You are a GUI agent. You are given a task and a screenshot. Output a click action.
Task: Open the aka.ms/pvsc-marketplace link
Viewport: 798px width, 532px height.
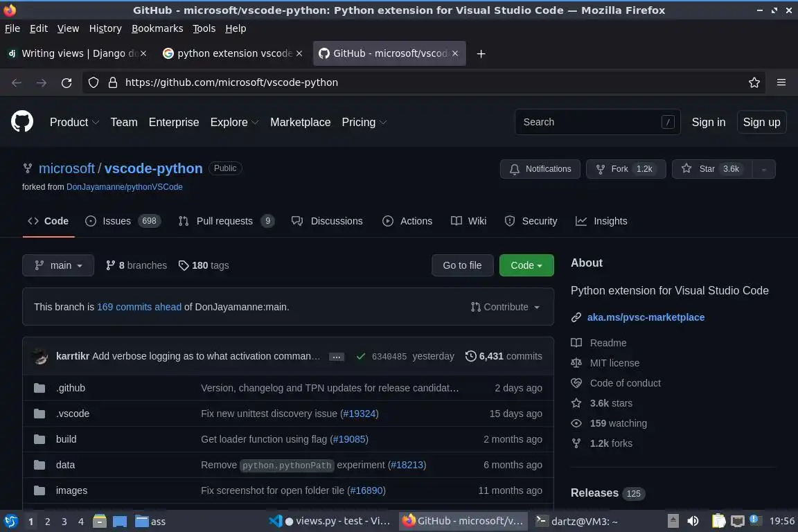[x=646, y=317]
